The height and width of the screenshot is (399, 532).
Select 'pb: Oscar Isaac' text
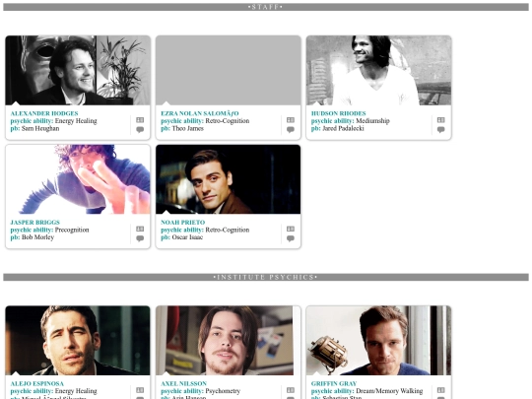point(182,237)
